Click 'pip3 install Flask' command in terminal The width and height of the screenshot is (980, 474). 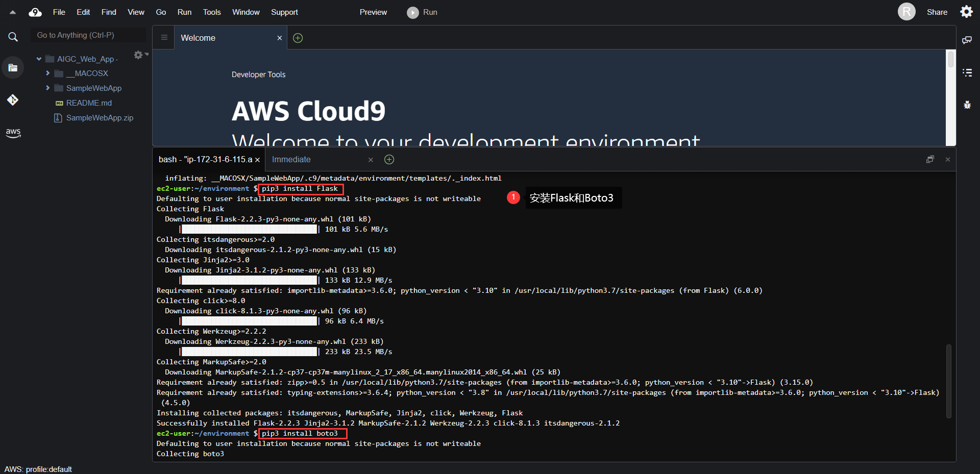[300, 189]
